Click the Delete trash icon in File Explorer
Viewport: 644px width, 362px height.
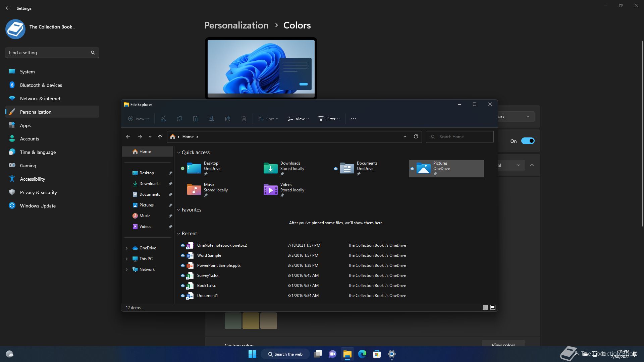click(x=244, y=119)
